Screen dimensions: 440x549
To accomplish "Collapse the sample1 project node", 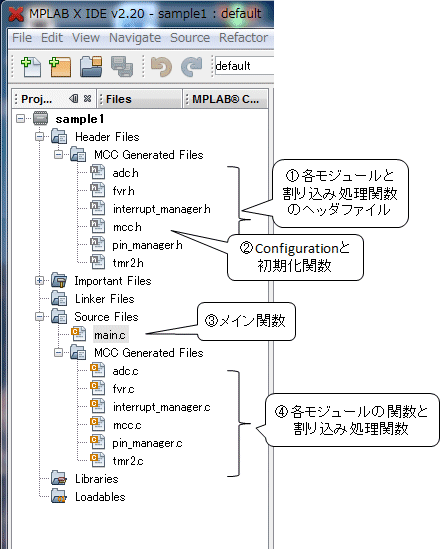I will tap(21, 119).
